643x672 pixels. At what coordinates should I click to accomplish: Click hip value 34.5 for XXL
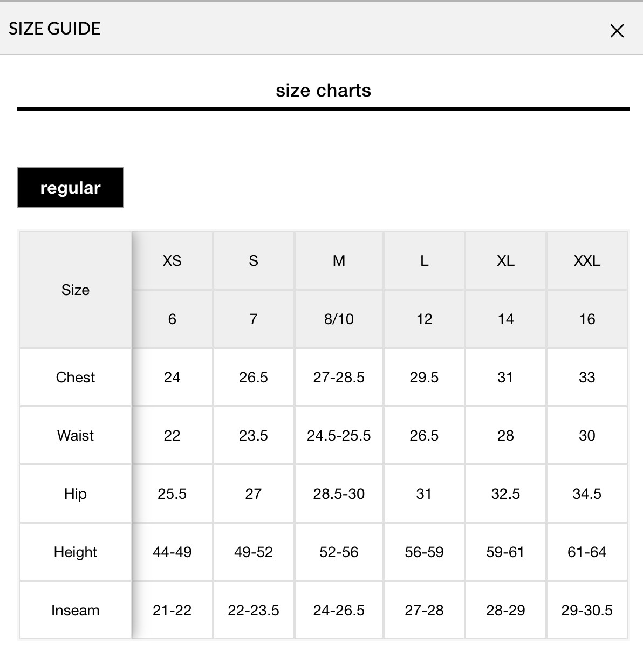587,493
